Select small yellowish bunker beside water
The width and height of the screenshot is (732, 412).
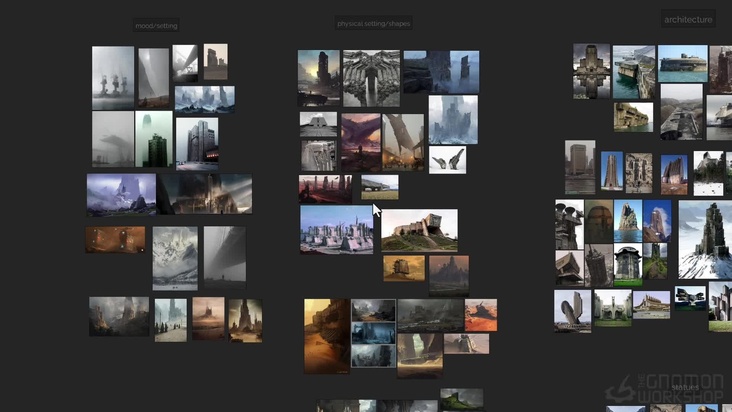633,117
